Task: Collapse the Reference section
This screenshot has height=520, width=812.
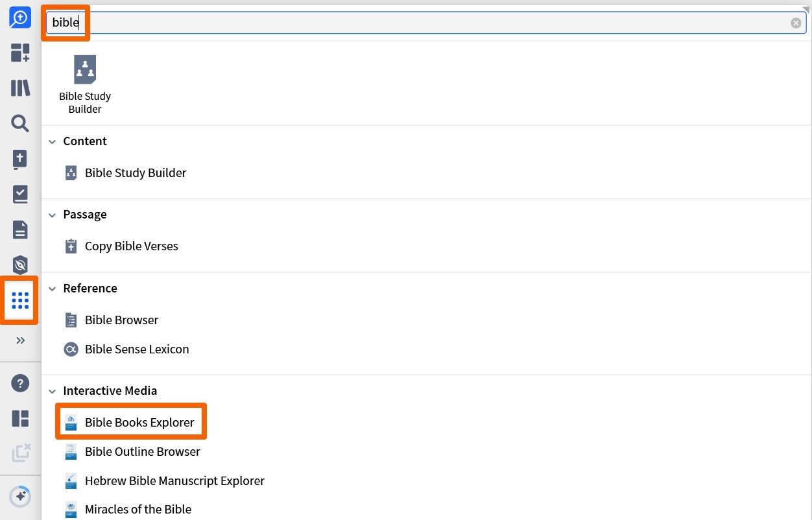Action: tap(53, 289)
